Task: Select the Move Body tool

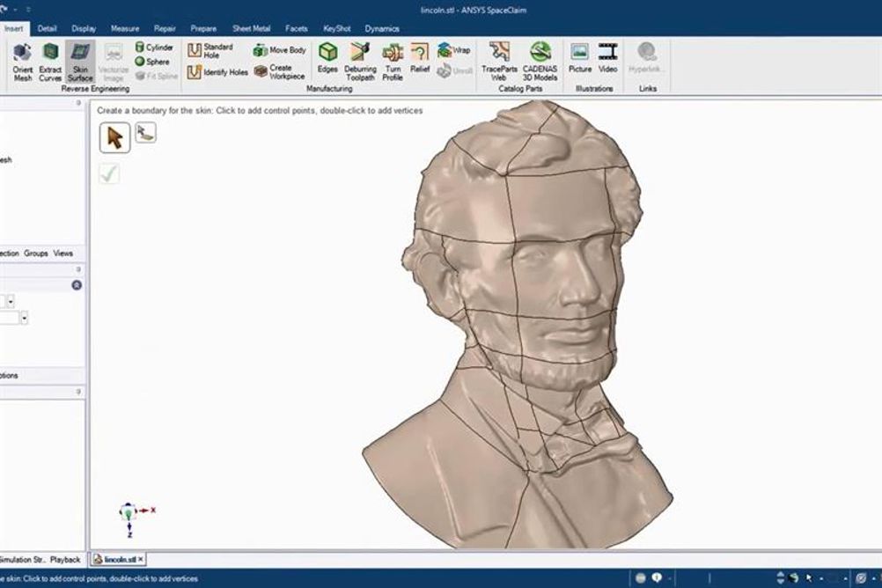Action: coord(280,50)
